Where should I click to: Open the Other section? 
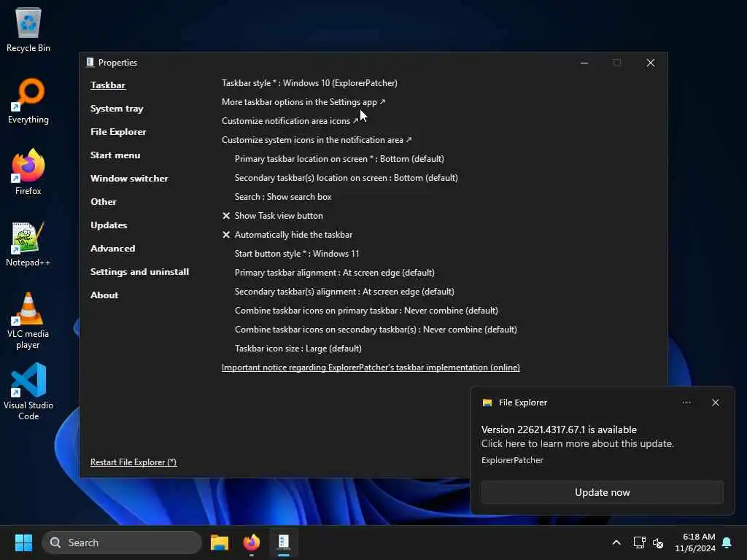[104, 202]
